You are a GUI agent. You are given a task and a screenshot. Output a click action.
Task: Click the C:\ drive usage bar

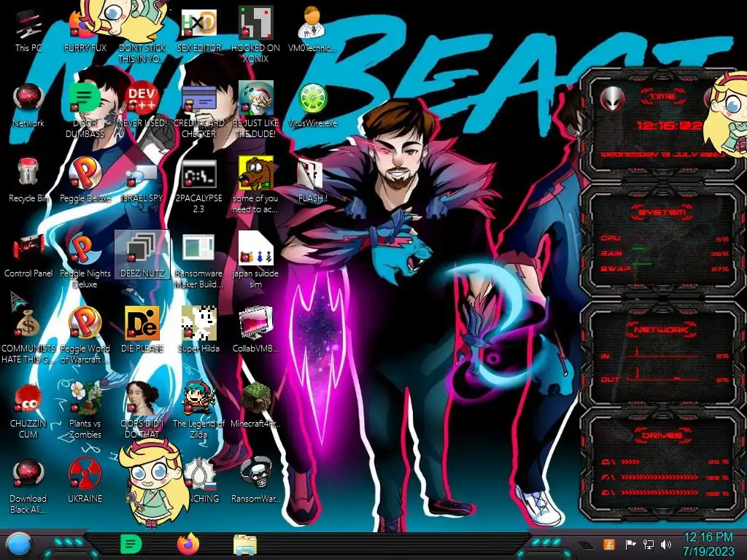[664, 462]
